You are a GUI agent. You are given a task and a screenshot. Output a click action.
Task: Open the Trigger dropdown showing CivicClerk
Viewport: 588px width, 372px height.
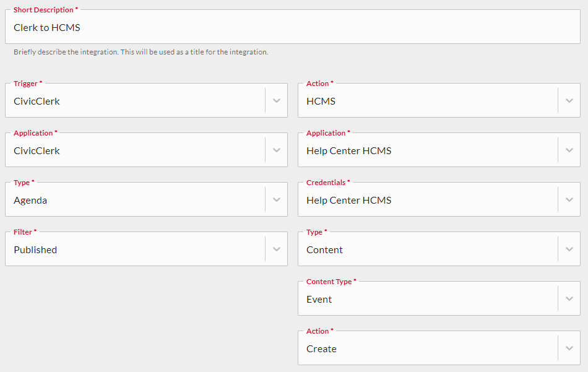click(146, 100)
